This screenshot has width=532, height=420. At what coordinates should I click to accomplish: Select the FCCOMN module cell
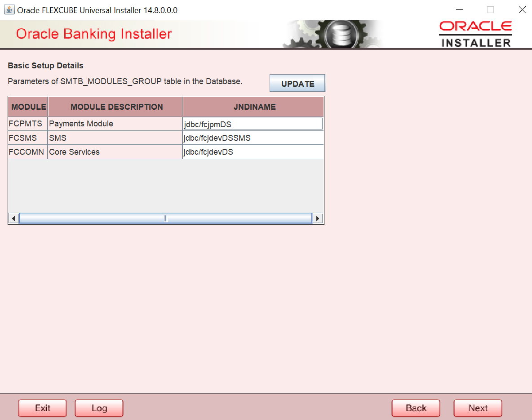tap(28, 152)
